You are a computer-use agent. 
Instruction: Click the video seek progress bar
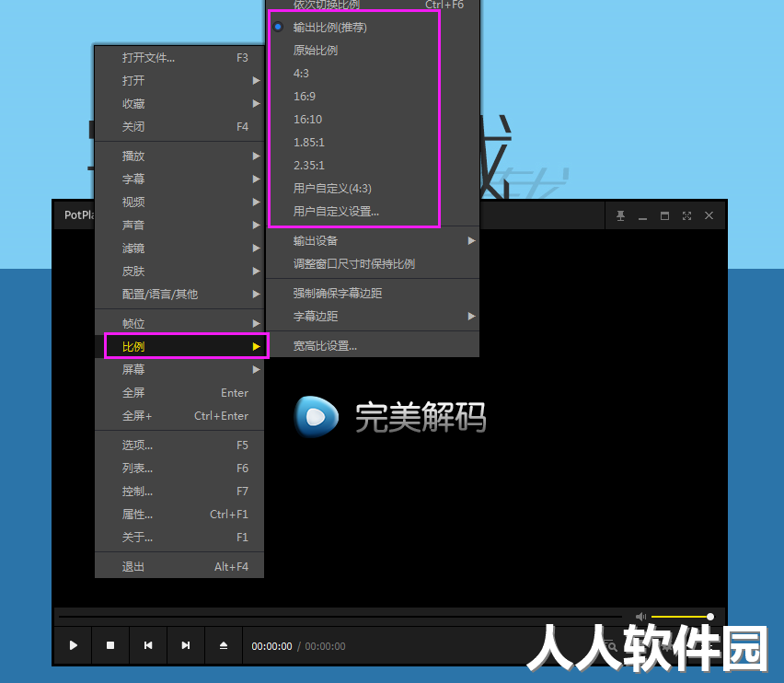340,617
